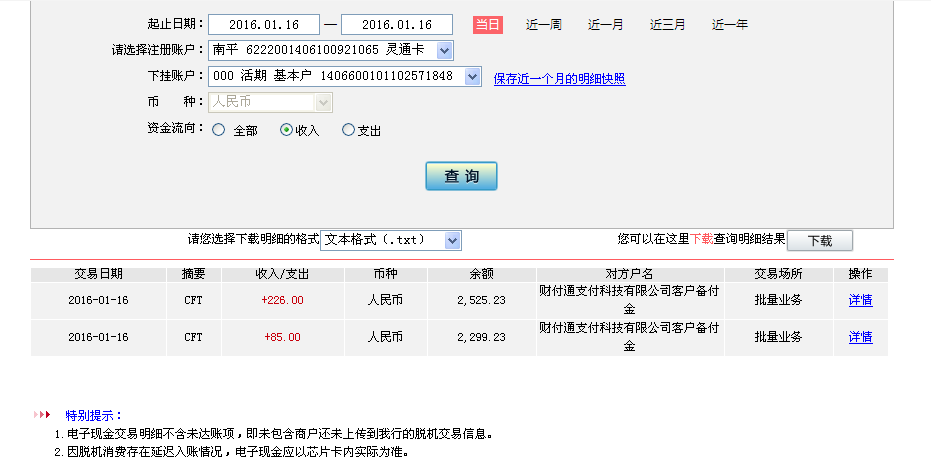Choose the 当日 date range tab

(x=487, y=25)
